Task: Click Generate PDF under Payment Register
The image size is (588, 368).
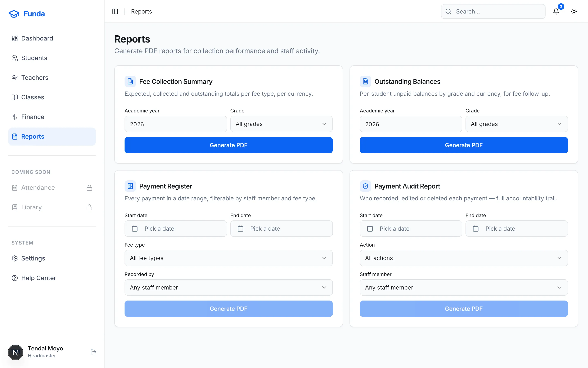Action: pyautogui.click(x=228, y=309)
